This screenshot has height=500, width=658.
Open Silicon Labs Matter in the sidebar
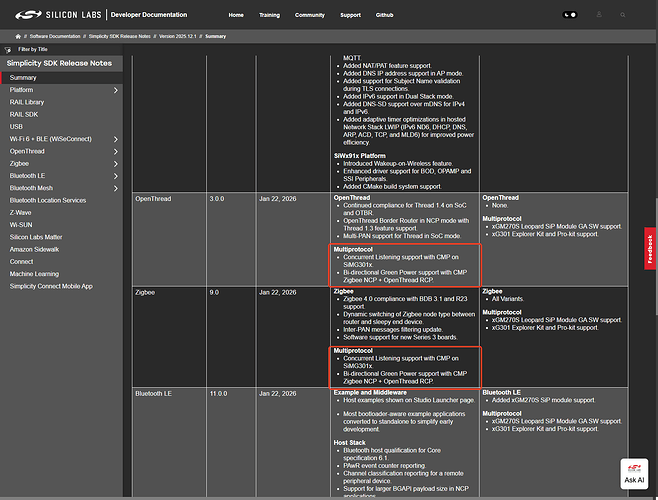pos(36,237)
